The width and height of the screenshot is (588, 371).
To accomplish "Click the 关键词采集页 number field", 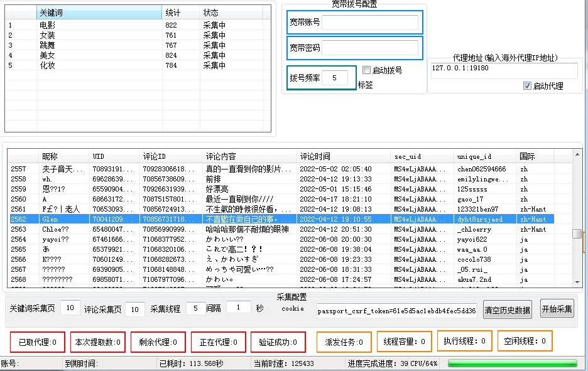I will tap(70, 308).
